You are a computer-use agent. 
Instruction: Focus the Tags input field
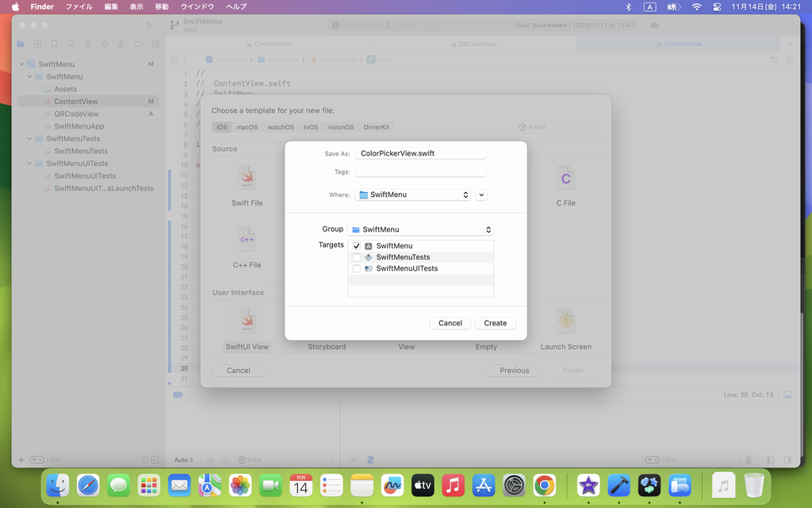point(420,171)
